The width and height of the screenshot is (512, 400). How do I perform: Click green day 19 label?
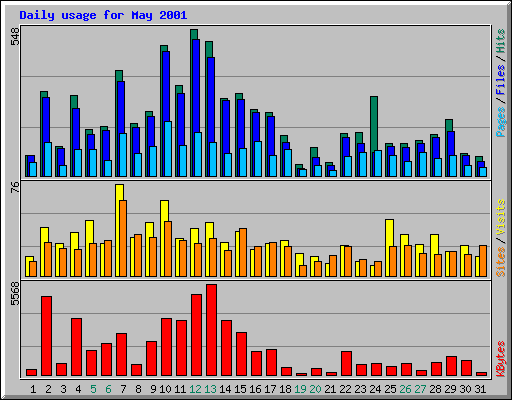(x=300, y=389)
